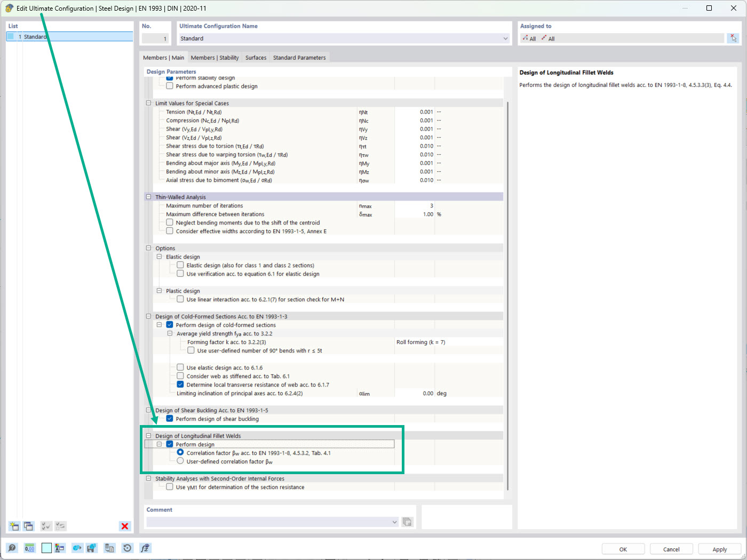747x560 pixels.
Task: Collapse Limit Values for Special Cases section
Action: coord(149,103)
